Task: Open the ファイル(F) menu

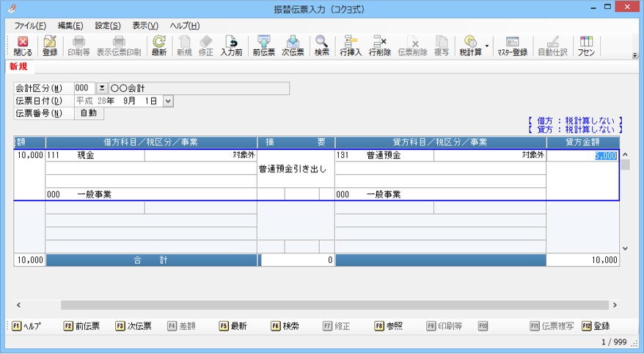Action: [30, 26]
